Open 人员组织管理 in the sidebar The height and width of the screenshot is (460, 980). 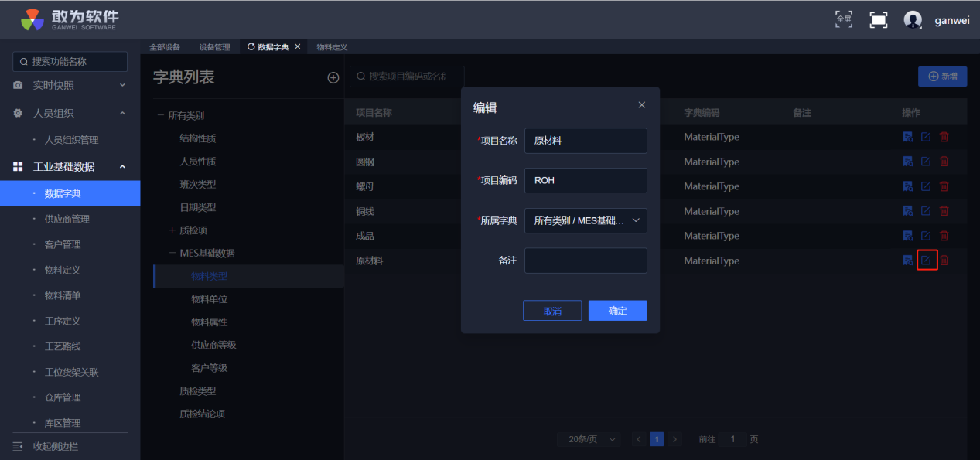(x=70, y=140)
